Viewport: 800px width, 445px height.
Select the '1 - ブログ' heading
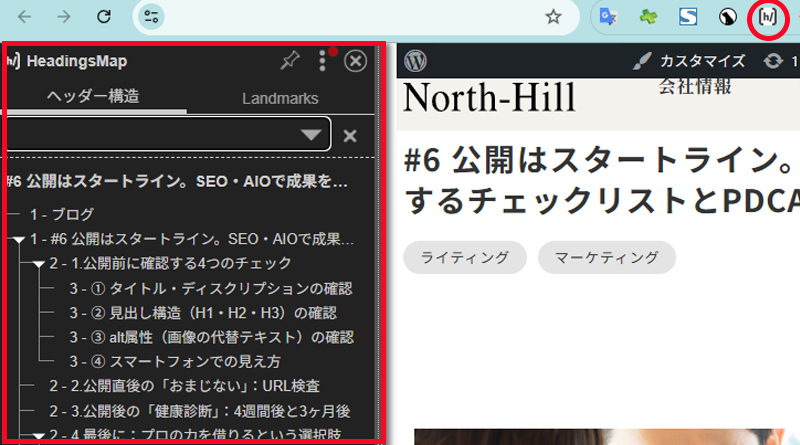click(62, 214)
